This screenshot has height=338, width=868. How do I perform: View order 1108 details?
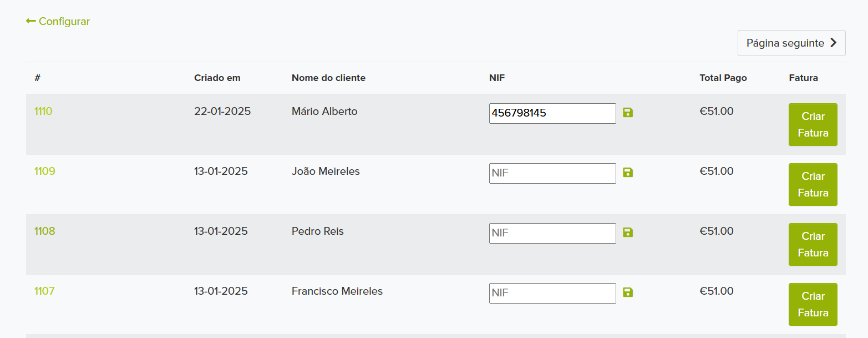45,231
